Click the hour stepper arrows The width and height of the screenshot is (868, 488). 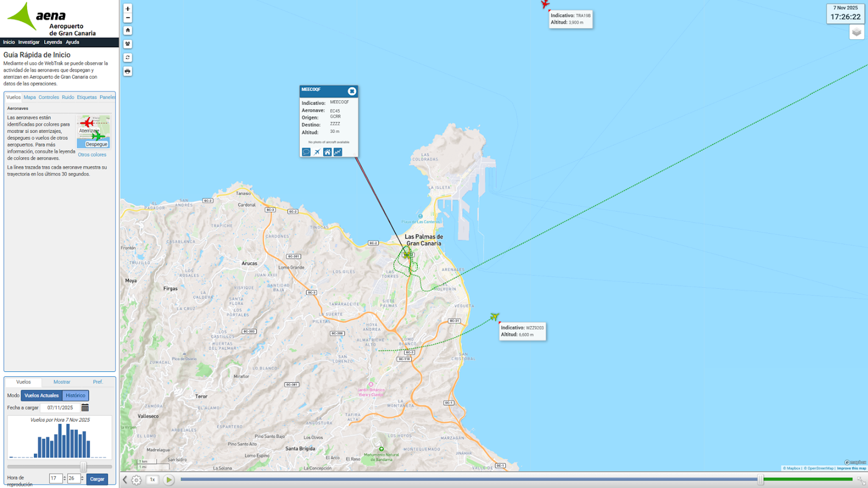(65, 479)
